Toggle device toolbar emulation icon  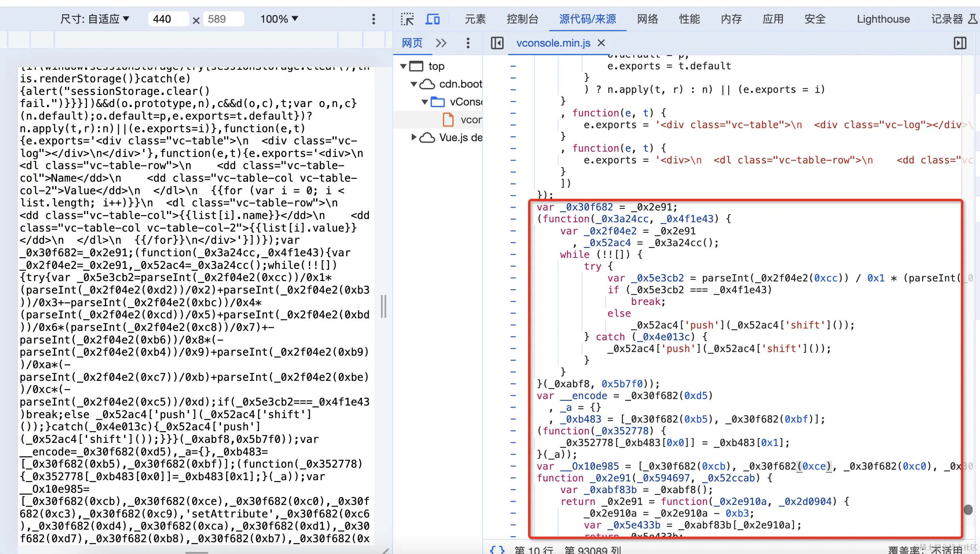click(x=432, y=19)
